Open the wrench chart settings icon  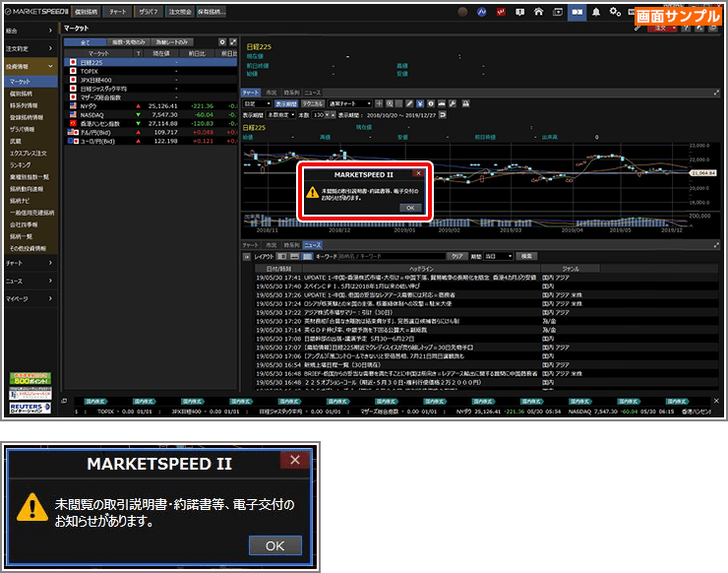click(453, 103)
